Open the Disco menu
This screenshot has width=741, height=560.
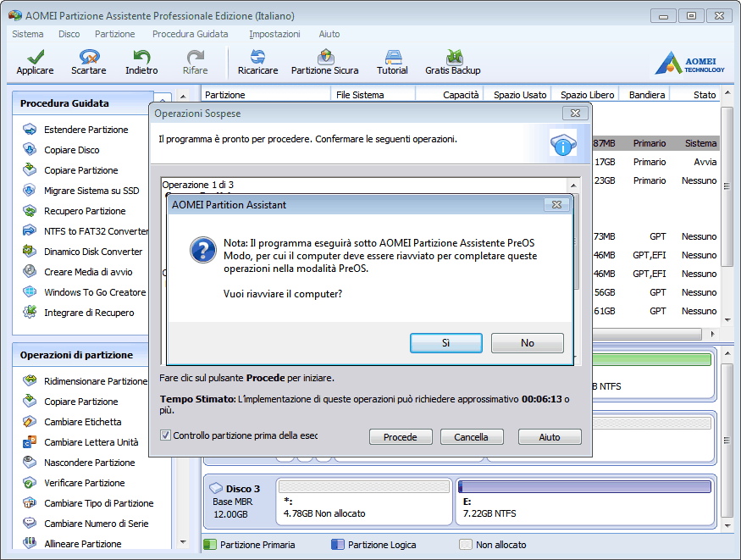[69, 34]
